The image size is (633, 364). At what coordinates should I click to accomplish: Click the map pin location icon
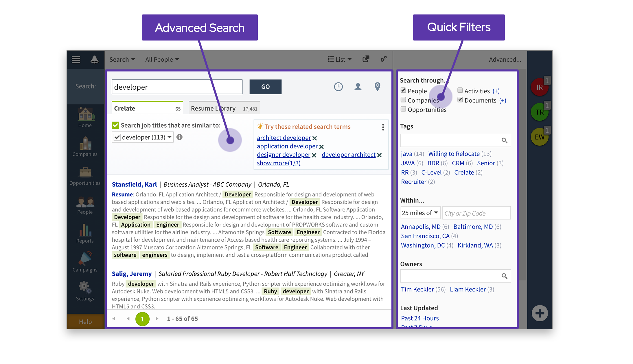click(377, 87)
